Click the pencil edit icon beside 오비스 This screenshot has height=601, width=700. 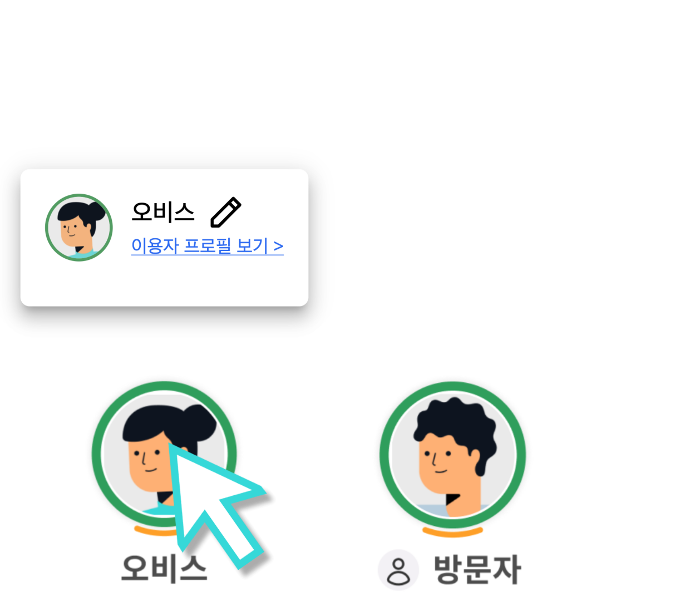[225, 212]
